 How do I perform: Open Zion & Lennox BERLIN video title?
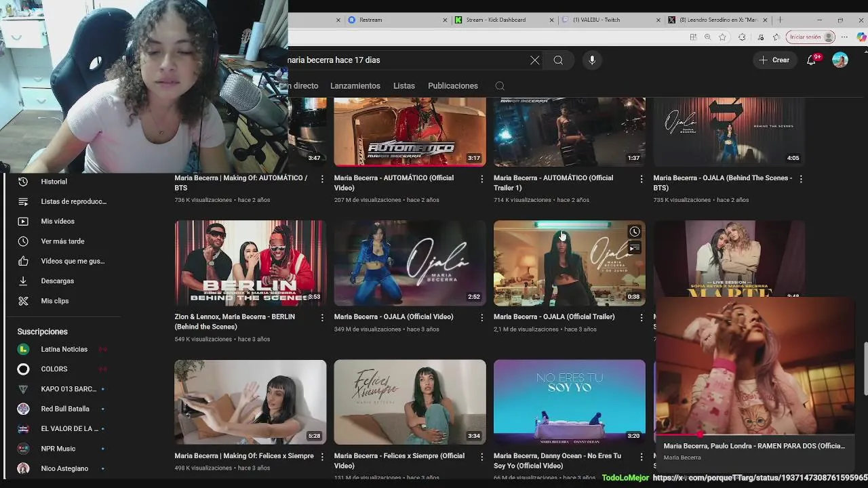[235, 322]
